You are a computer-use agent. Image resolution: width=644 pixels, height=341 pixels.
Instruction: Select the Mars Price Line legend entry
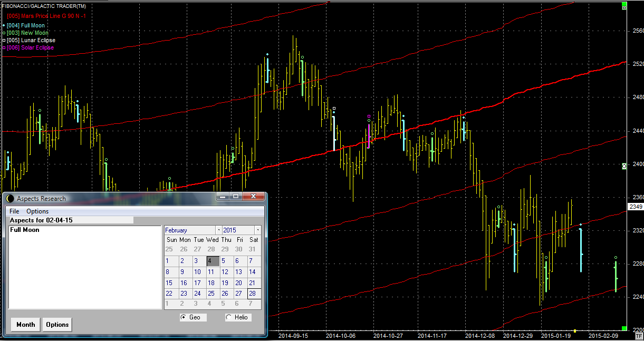(46, 16)
